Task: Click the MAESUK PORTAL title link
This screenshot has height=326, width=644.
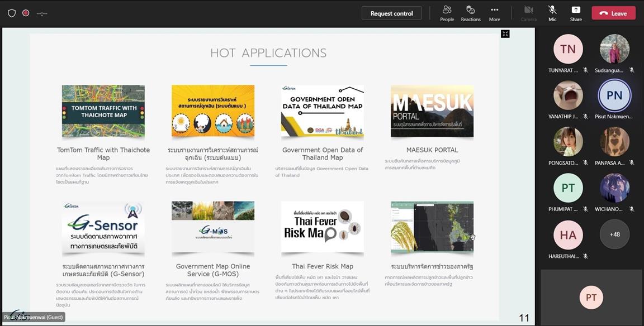Action: click(x=432, y=150)
